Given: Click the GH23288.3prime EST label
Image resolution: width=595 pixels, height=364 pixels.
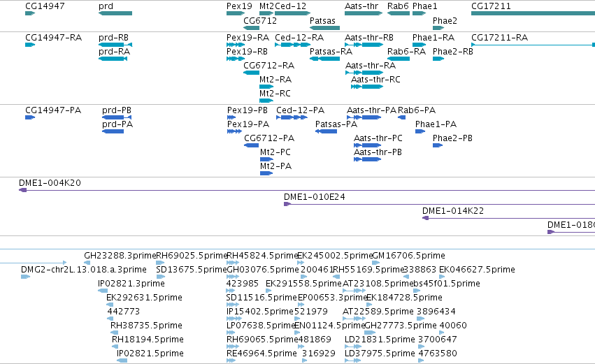Looking at the screenshot, I should pos(120,256).
